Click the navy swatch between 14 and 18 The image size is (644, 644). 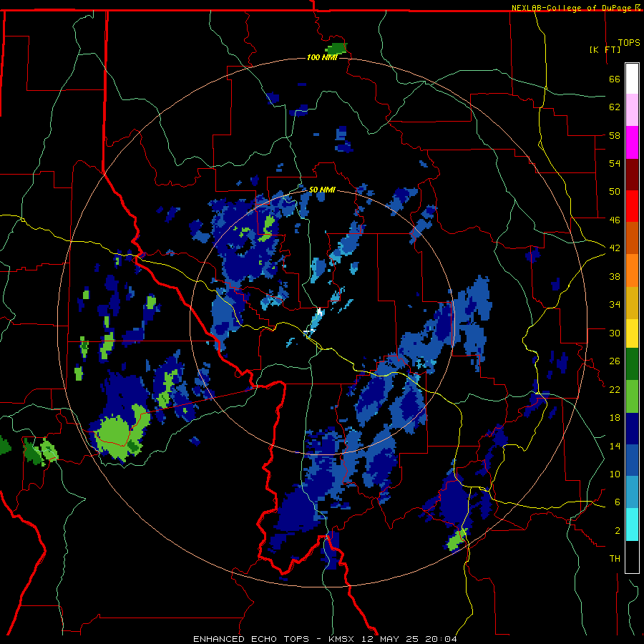point(632,429)
